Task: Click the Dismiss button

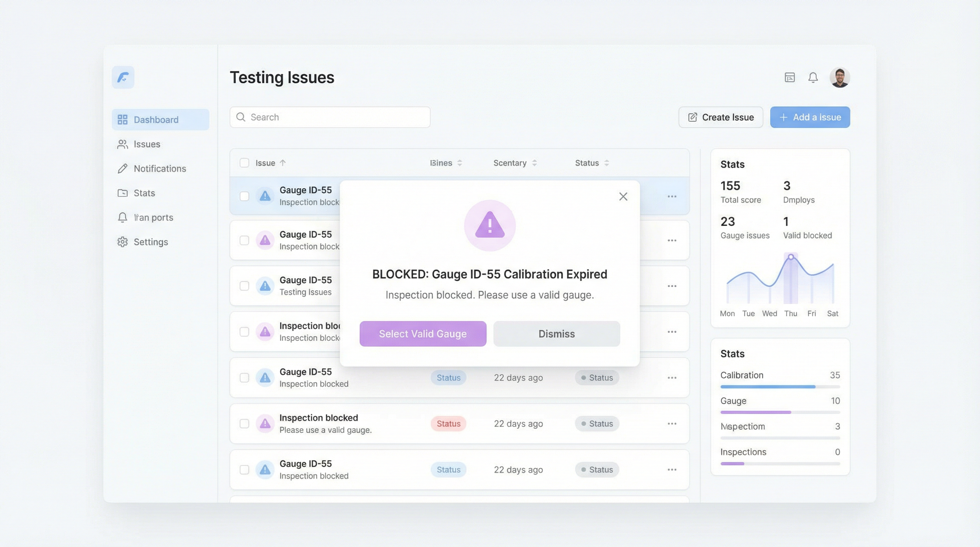Action: pos(557,334)
